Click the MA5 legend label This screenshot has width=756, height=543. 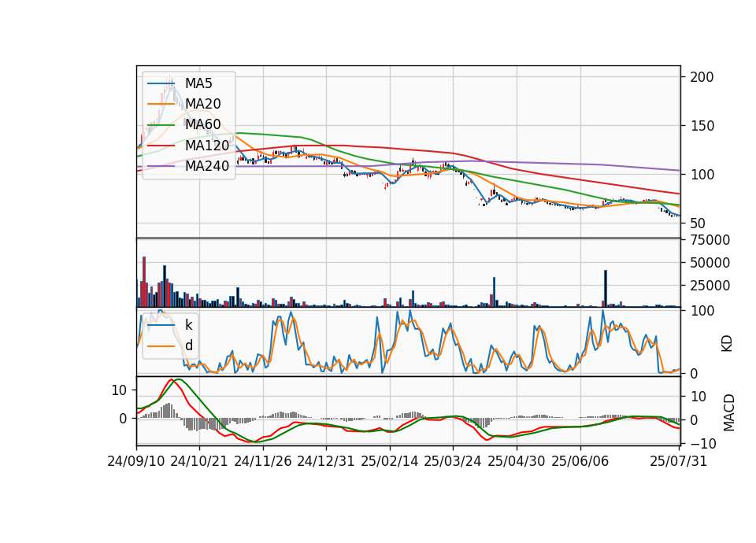[198, 83]
